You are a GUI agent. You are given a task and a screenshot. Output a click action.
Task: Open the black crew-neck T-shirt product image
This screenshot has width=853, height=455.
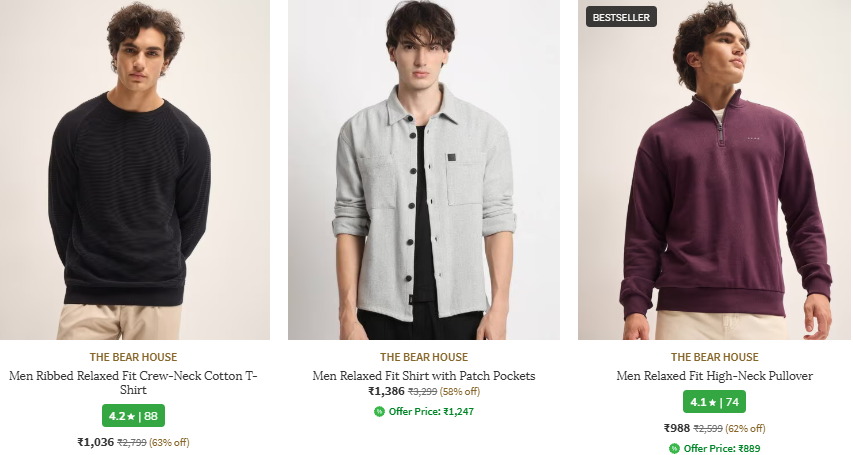133,170
